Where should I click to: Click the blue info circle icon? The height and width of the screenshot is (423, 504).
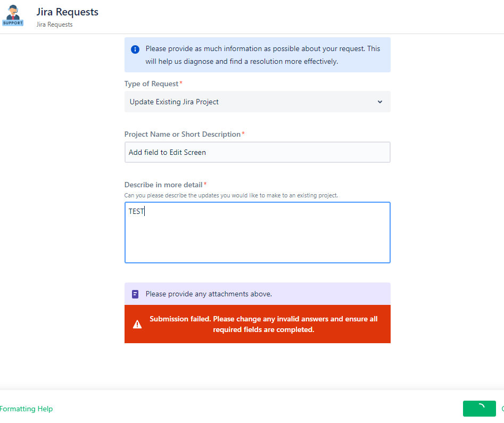coord(135,49)
